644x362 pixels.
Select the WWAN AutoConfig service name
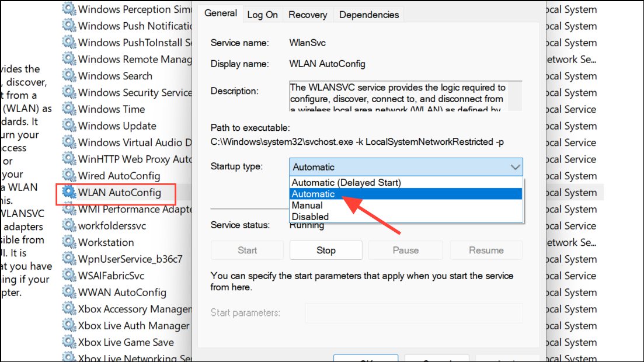[x=122, y=293]
